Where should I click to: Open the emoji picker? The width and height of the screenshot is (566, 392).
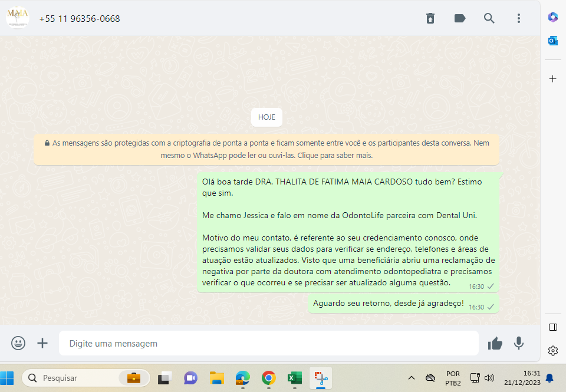tap(18, 343)
